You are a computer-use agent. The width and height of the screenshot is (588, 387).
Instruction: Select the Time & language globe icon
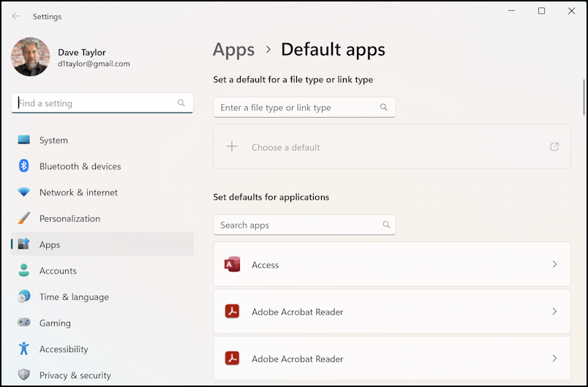click(x=23, y=296)
